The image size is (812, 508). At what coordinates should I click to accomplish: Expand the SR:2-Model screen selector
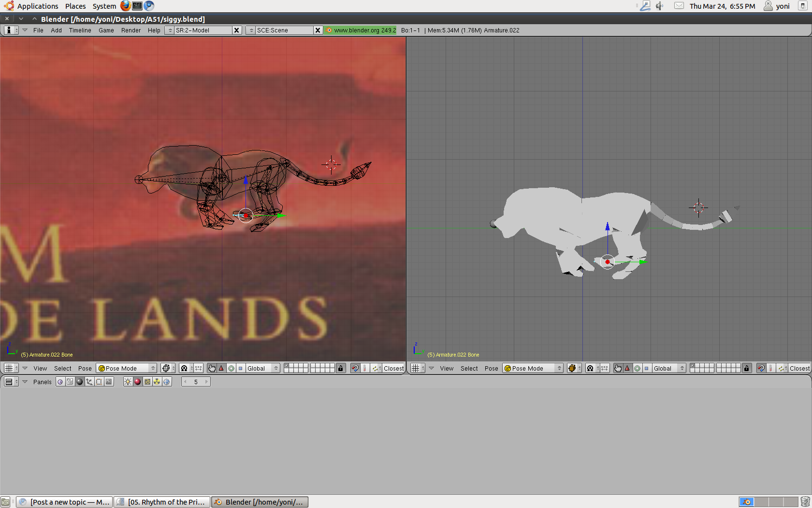170,30
